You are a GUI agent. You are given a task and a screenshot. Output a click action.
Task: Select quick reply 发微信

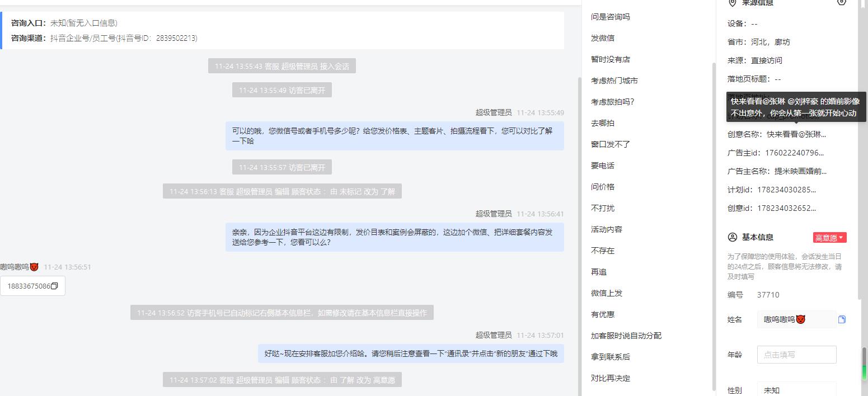(603, 38)
